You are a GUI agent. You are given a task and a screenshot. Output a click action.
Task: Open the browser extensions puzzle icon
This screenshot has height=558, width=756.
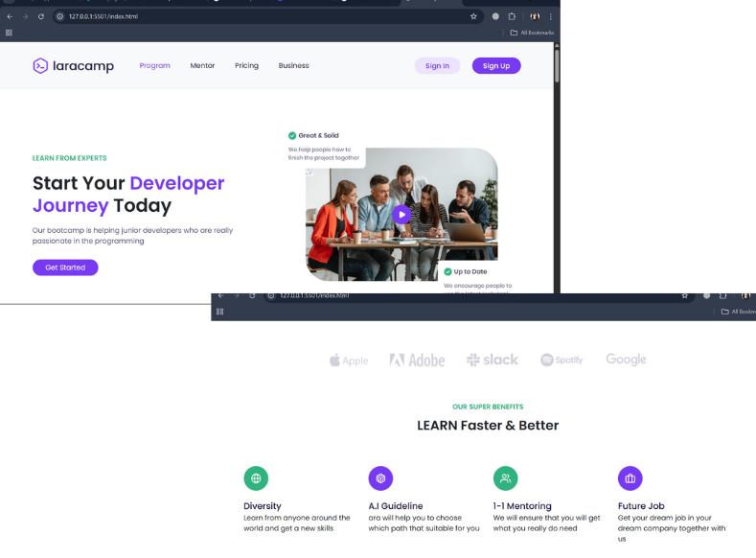pos(512,16)
